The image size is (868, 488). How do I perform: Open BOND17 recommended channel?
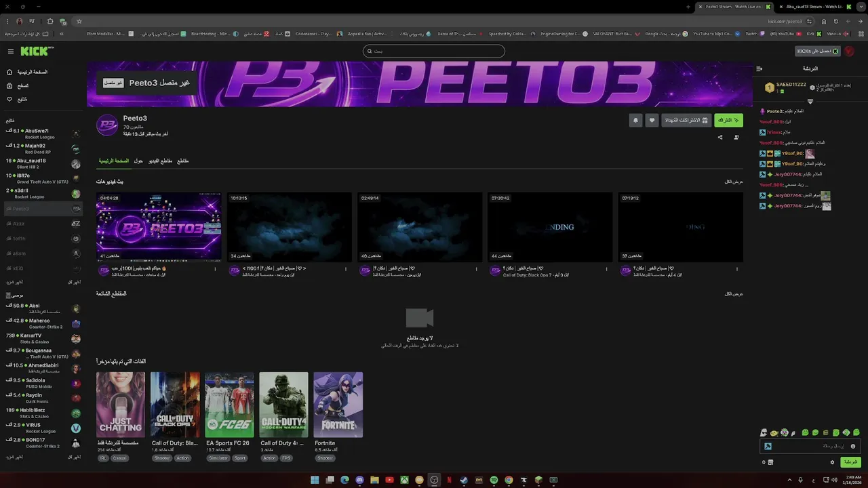pyautogui.click(x=43, y=443)
